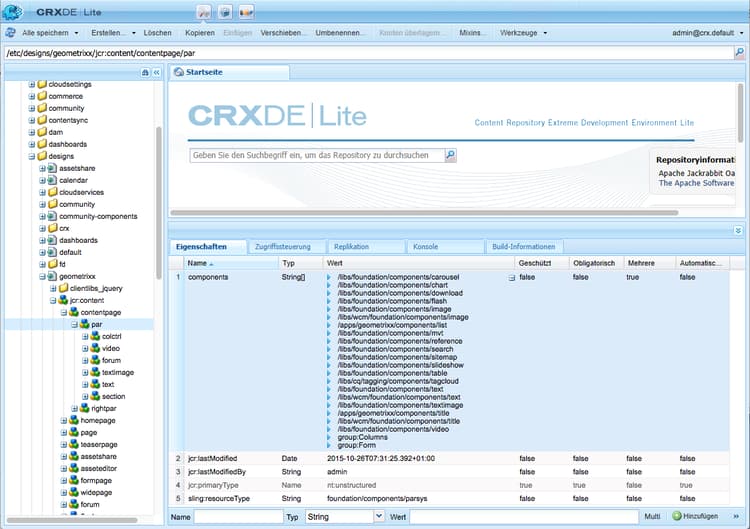The height and width of the screenshot is (529, 750).
Task: Expand the rightpar tree node
Action: click(x=75, y=408)
